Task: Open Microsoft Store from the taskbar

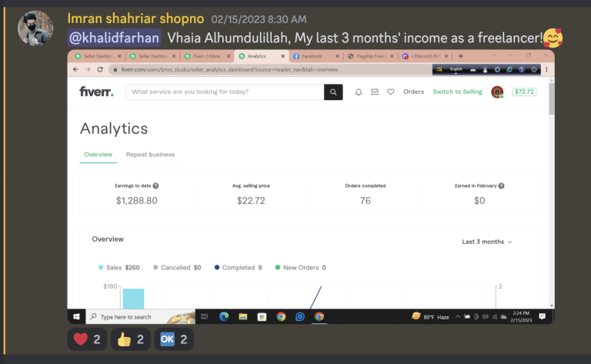Action: 262,316
